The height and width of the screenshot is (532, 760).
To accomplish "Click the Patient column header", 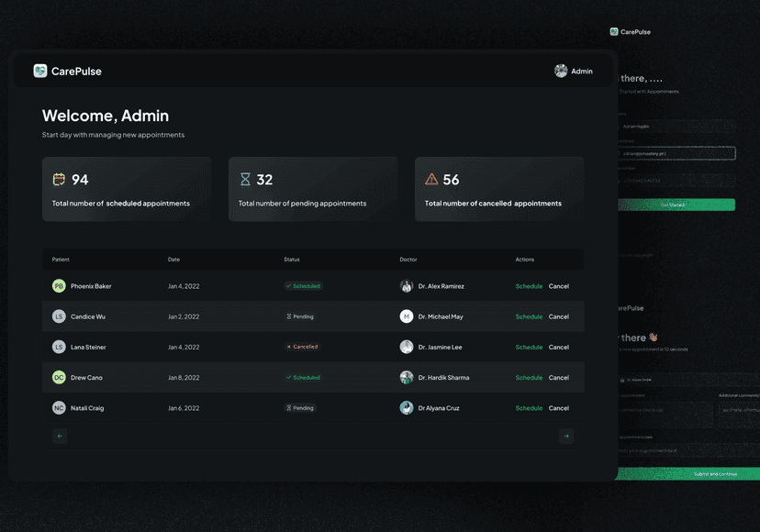I will 61,260.
